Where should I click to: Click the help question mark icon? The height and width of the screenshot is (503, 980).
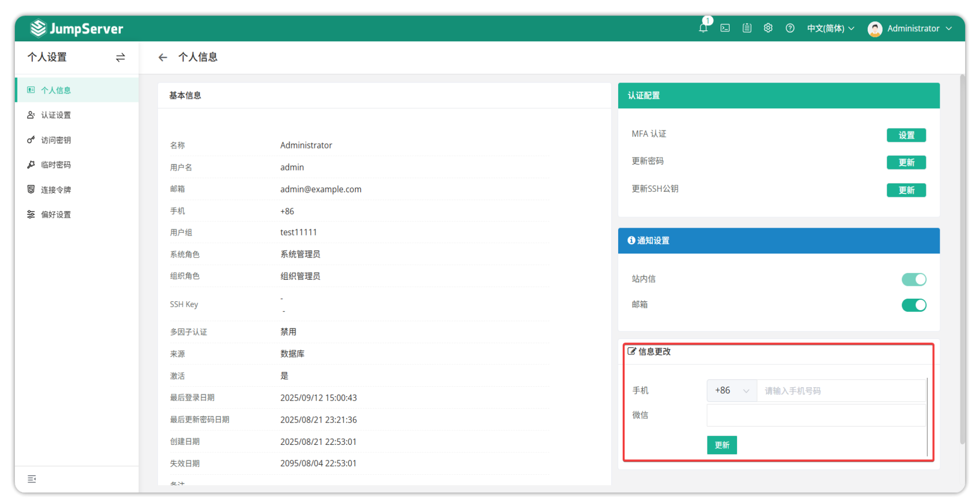(790, 28)
